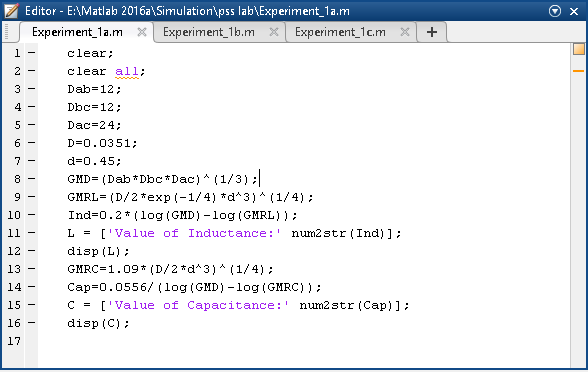
Task: Click the 'Value of Capacitance:' string
Action: click(x=198, y=305)
